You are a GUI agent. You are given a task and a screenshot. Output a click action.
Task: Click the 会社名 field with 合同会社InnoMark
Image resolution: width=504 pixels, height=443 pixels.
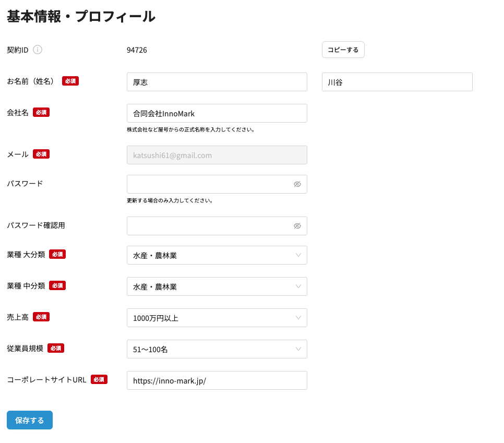point(217,113)
